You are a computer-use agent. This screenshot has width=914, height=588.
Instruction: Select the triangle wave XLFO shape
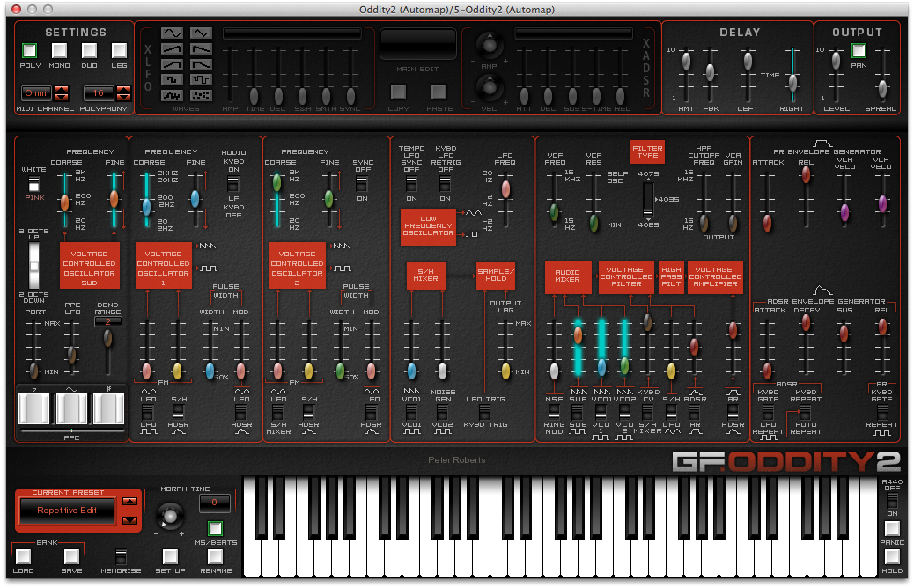(201, 33)
